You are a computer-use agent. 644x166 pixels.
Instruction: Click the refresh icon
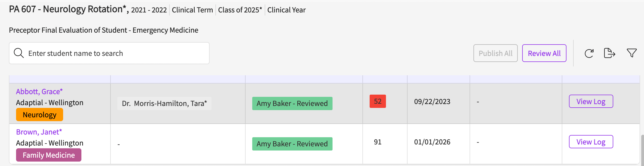point(589,53)
